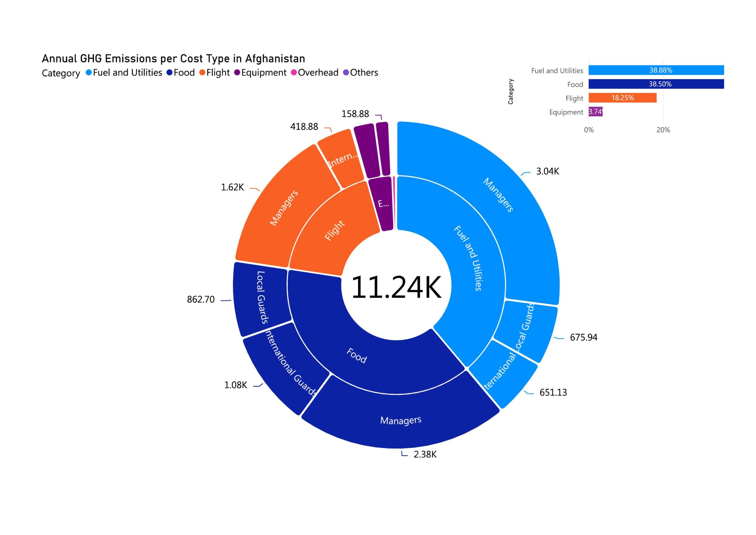Viewport: 756px width, 535px height.
Task: Click the orange Flight 18.25% bar
Action: coord(622,98)
